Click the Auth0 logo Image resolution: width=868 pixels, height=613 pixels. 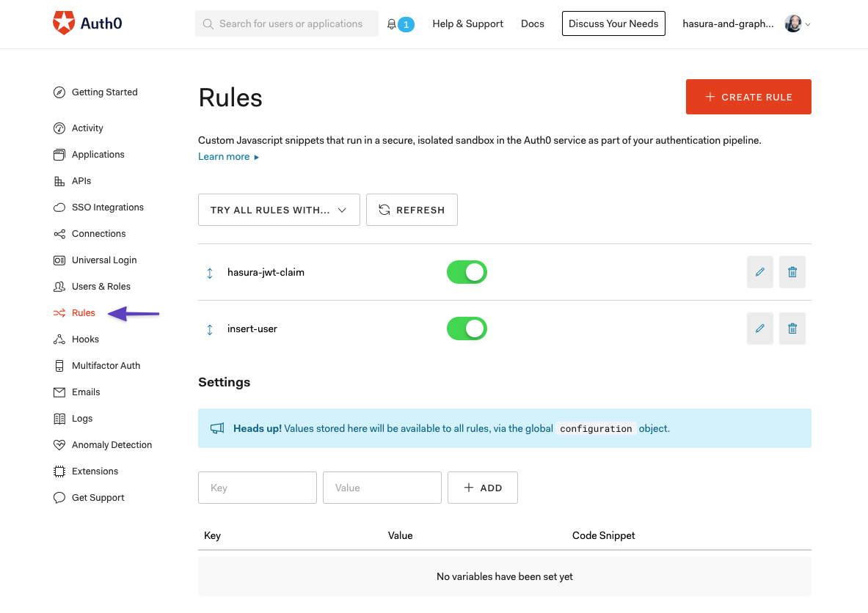tap(87, 23)
